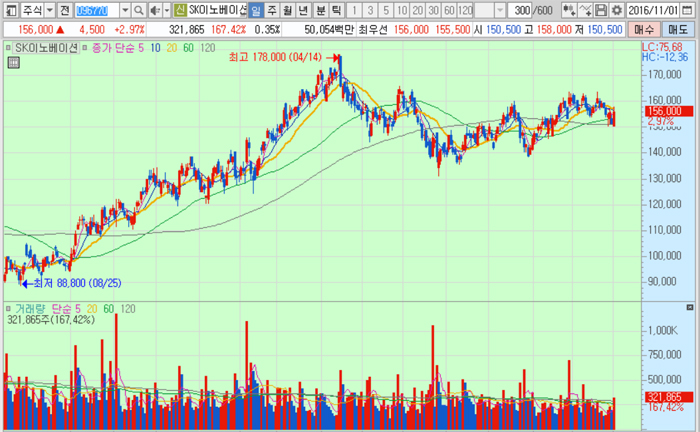The height and width of the screenshot is (432, 700).
Task: Click the chart compare icon left of save
Action: click(x=586, y=10)
